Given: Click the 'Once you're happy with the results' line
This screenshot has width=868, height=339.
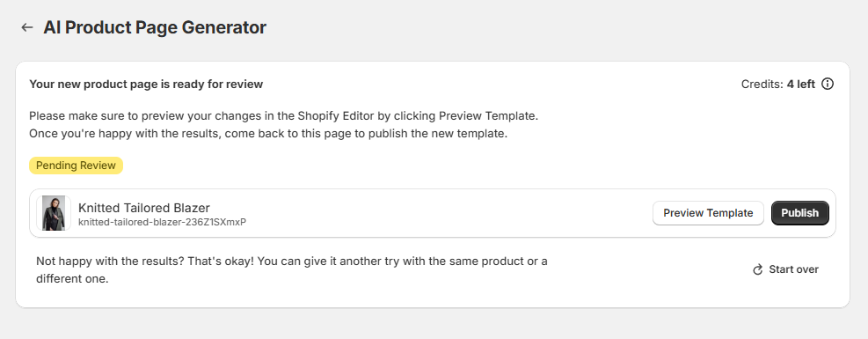Looking at the screenshot, I should pyautogui.click(x=268, y=134).
